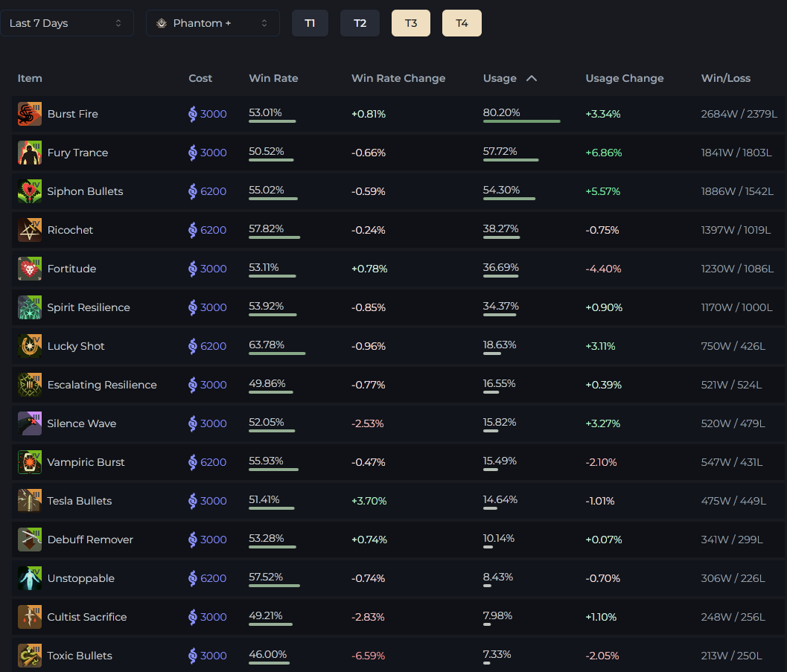The height and width of the screenshot is (672, 787).
Task: Sort by the Usage Change column header
Action: pos(625,78)
